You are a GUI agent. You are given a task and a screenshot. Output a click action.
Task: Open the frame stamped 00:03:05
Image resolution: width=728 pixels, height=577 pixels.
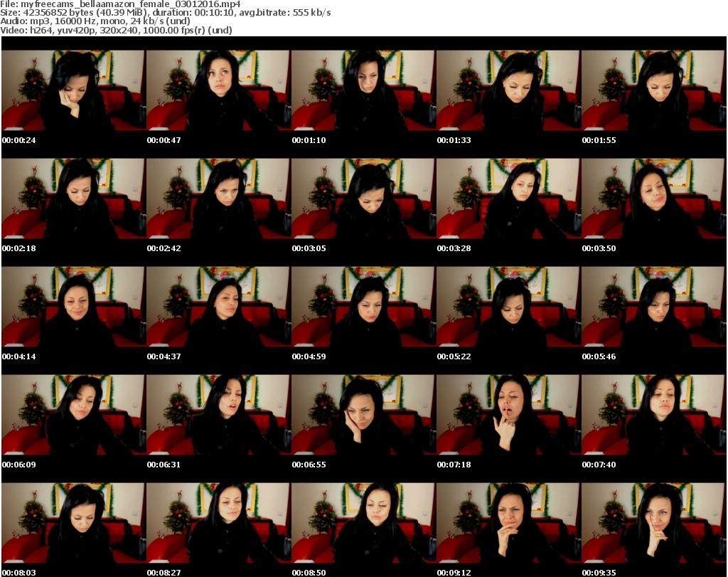(x=363, y=198)
